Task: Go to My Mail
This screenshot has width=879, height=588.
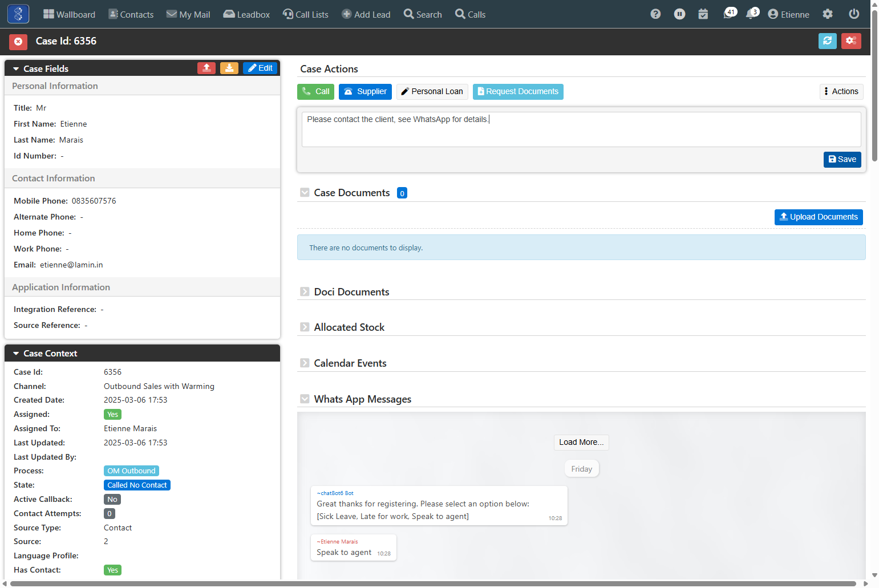Action: [x=188, y=14]
